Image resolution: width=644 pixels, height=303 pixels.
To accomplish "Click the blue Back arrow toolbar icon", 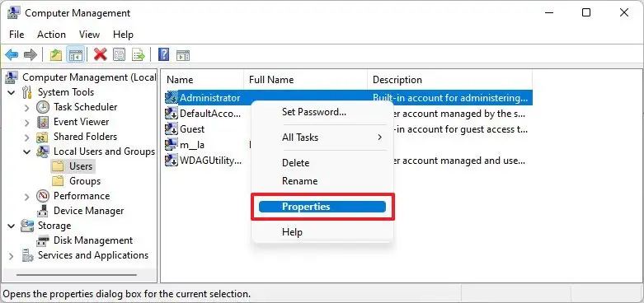I will (12, 54).
